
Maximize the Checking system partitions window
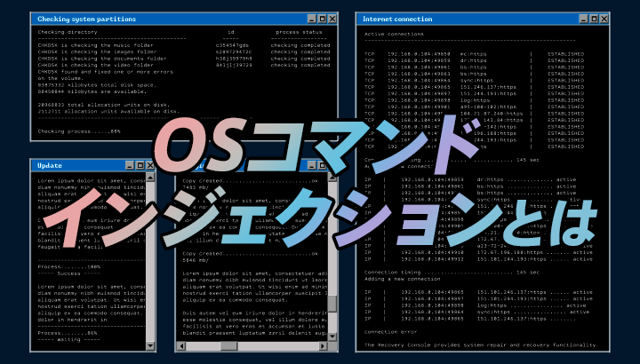322,19
